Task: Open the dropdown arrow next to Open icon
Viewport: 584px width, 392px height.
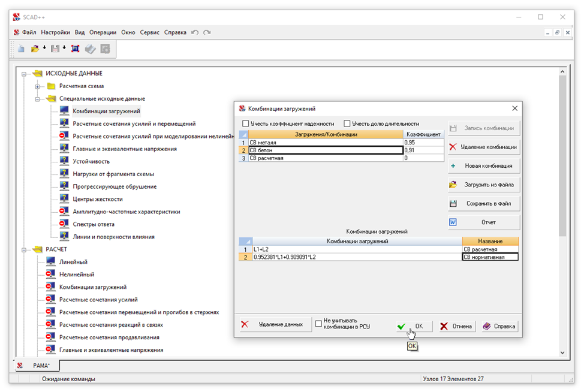Action: (44, 48)
